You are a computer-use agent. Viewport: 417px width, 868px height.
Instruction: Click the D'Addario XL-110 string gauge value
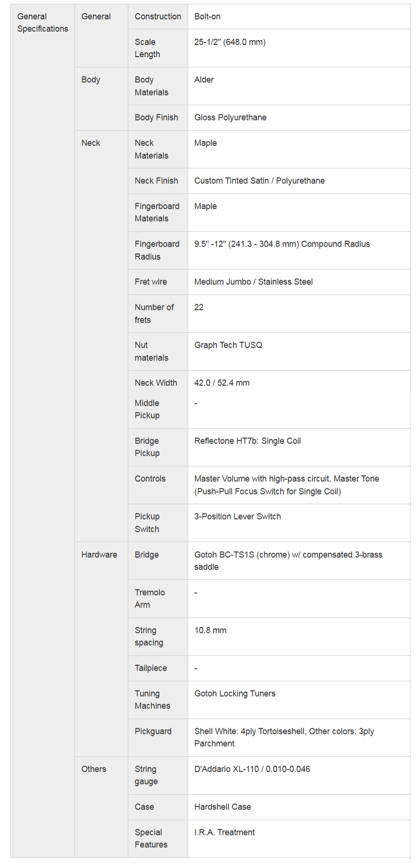click(252, 769)
